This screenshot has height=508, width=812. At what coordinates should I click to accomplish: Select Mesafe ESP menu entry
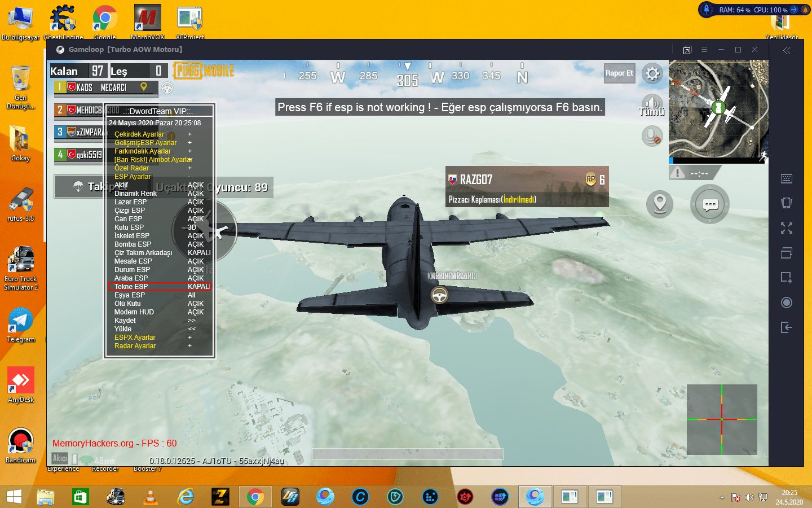160,261
